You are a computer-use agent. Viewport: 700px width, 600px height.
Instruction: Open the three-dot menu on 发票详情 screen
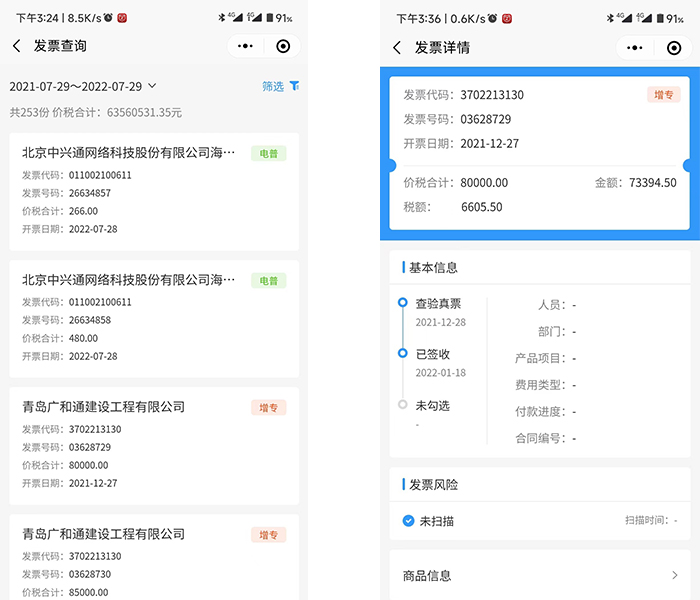tap(634, 48)
